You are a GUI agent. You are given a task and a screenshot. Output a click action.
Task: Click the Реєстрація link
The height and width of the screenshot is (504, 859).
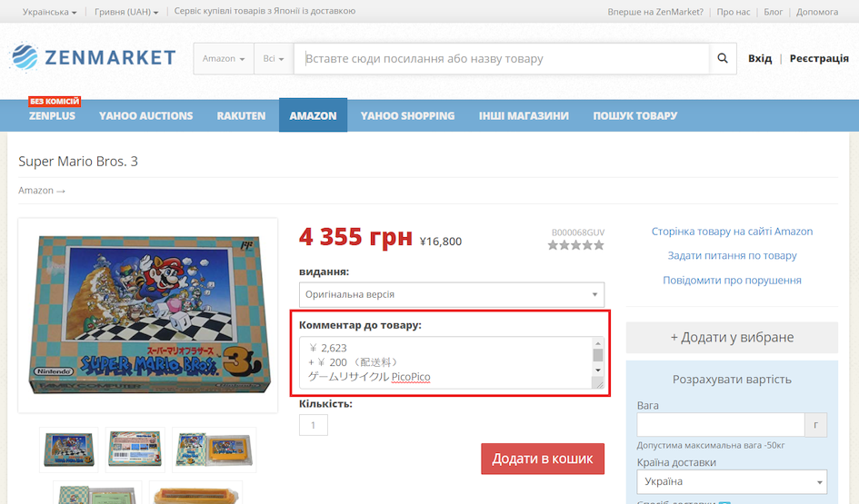point(819,58)
